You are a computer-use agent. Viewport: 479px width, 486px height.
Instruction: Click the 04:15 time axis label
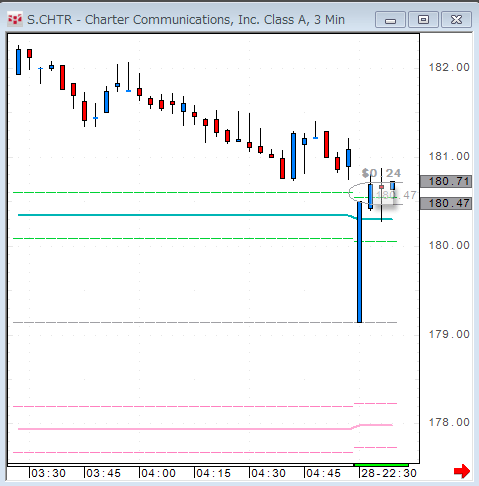coord(213,473)
